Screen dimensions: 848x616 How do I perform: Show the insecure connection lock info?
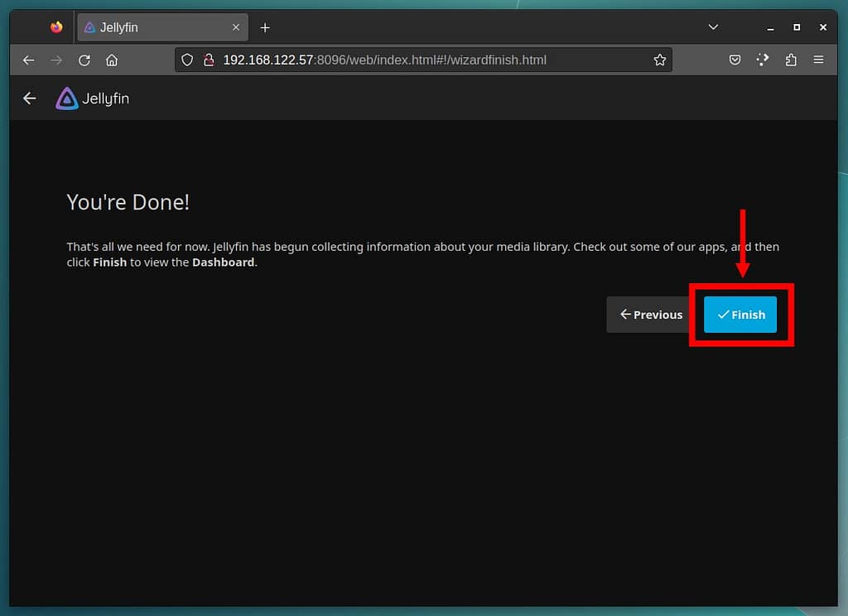pyautogui.click(x=208, y=60)
